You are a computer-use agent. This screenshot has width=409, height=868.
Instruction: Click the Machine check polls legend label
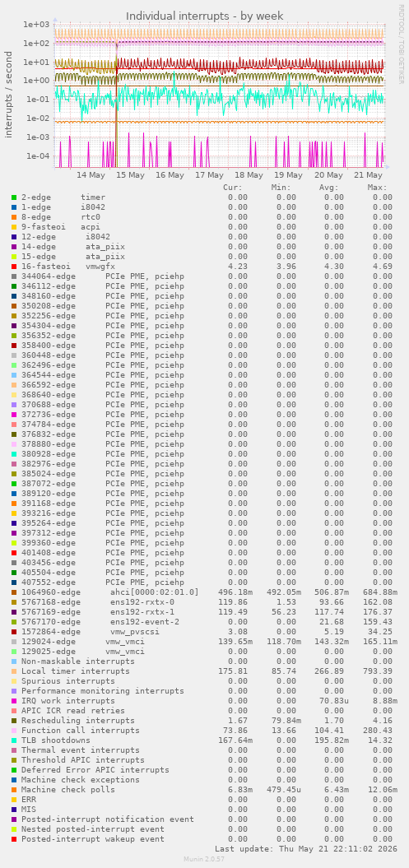point(68,790)
